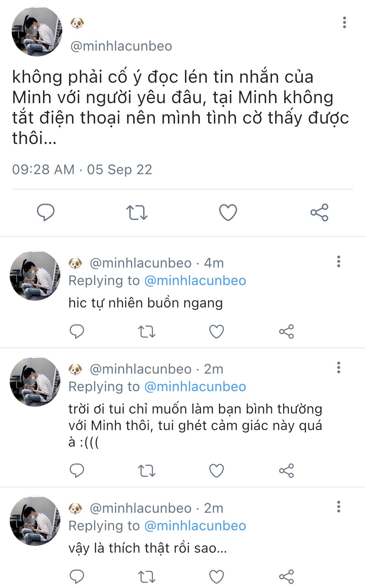Retweet the "trời ơi tui chỉ muốn" reply
The height and width of the screenshot is (588, 365).
click(147, 471)
